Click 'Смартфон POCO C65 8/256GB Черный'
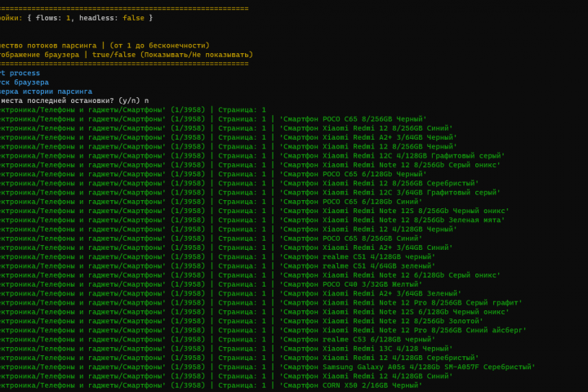Screen dimensions: 588x392 353,119
